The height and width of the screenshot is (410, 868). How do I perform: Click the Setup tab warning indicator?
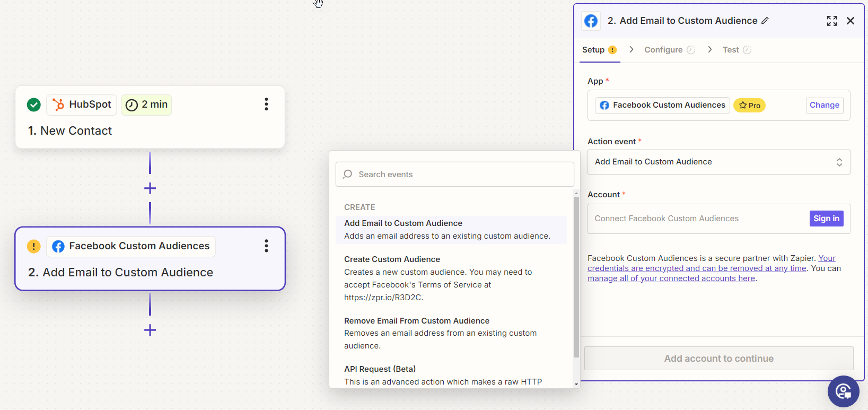click(x=612, y=50)
